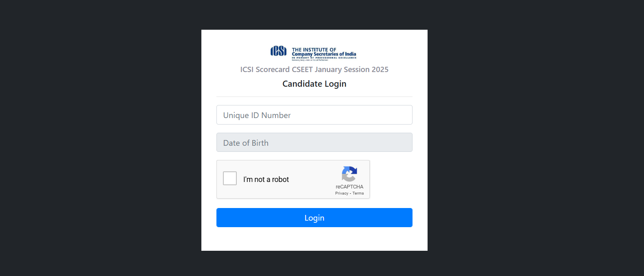Click the 'I'm not a robot' label

point(266,180)
